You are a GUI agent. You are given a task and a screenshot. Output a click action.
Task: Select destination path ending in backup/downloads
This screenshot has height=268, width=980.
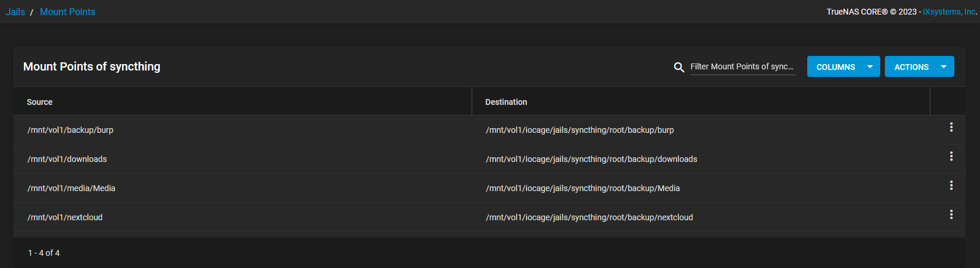pyautogui.click(x=591, y=159)
